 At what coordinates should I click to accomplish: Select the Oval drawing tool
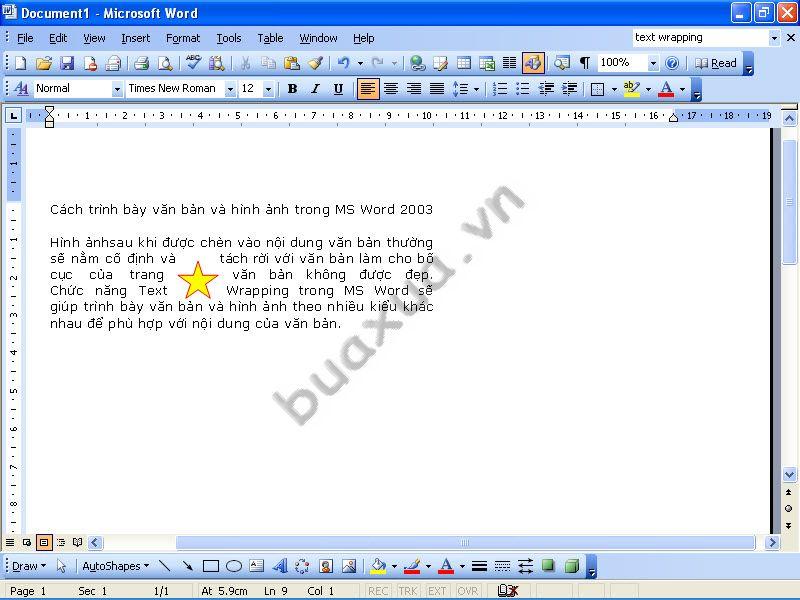click(234, 566)
